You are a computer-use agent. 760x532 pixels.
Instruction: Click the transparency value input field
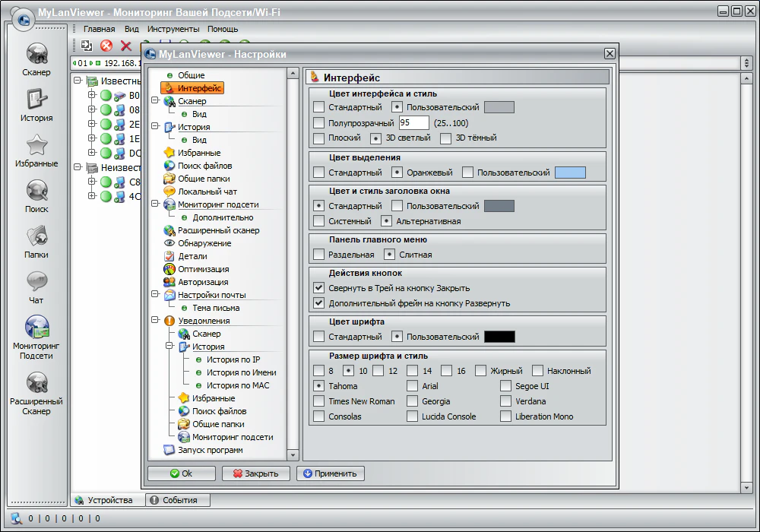click(x=413, y=121)
